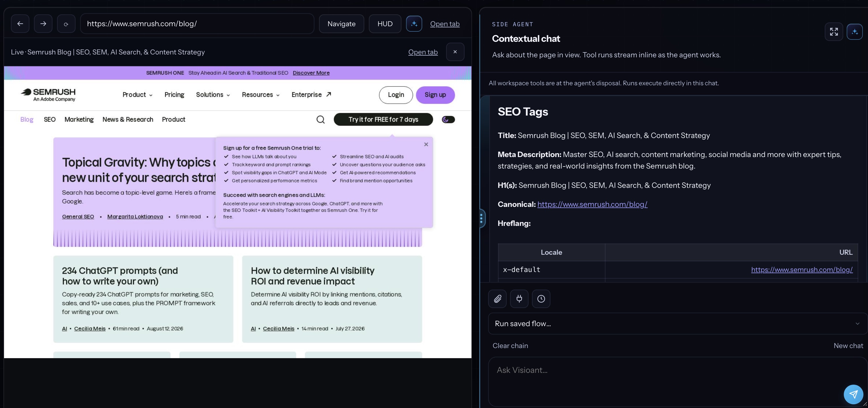868x408 pixels.
Task: Click the sparkle icon next to HUD
Action: 414,24
